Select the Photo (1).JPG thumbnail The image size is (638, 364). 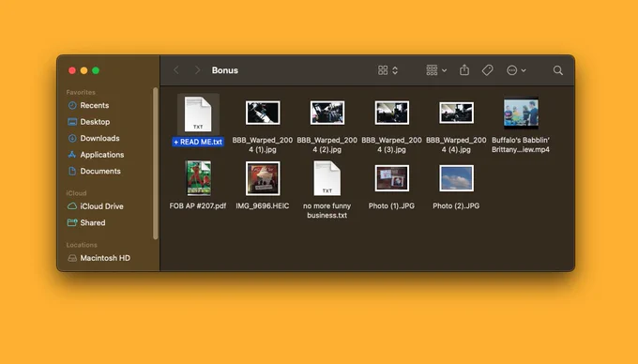(392, 178)
